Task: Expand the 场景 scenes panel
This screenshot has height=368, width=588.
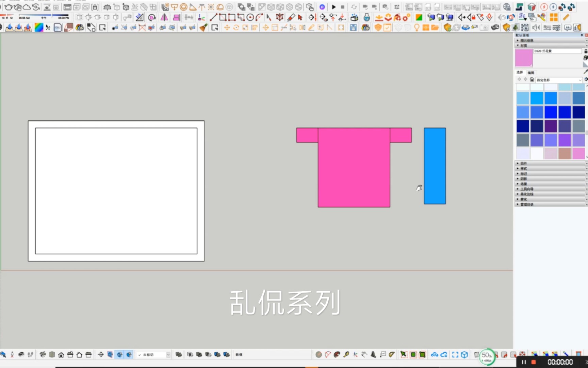Action: pos(551,184)
